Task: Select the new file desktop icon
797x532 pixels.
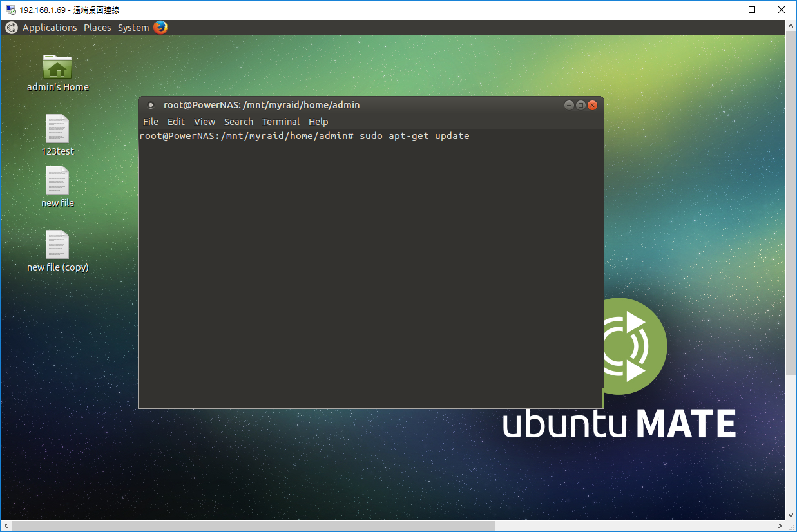Action: click(57, 180)
